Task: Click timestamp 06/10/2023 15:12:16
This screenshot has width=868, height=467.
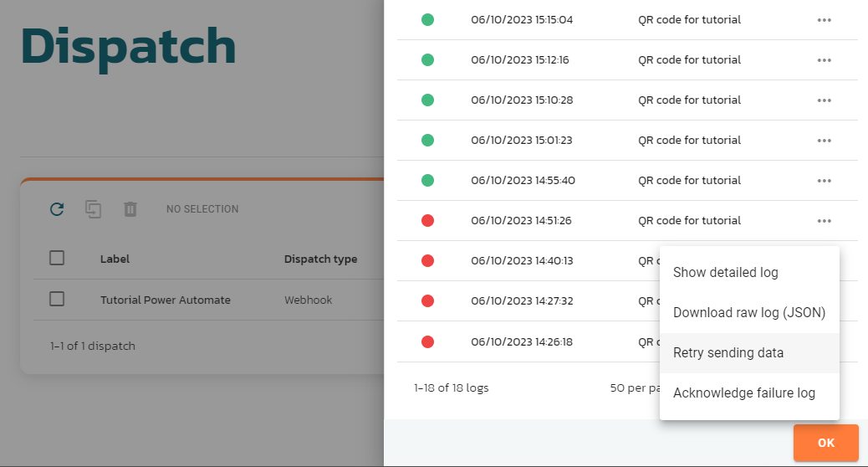Action: click(520, 59)
